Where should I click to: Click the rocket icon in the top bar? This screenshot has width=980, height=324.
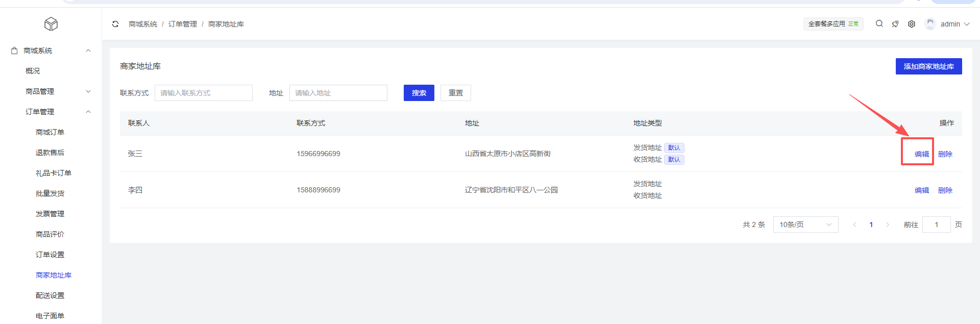tap(895, 24)
